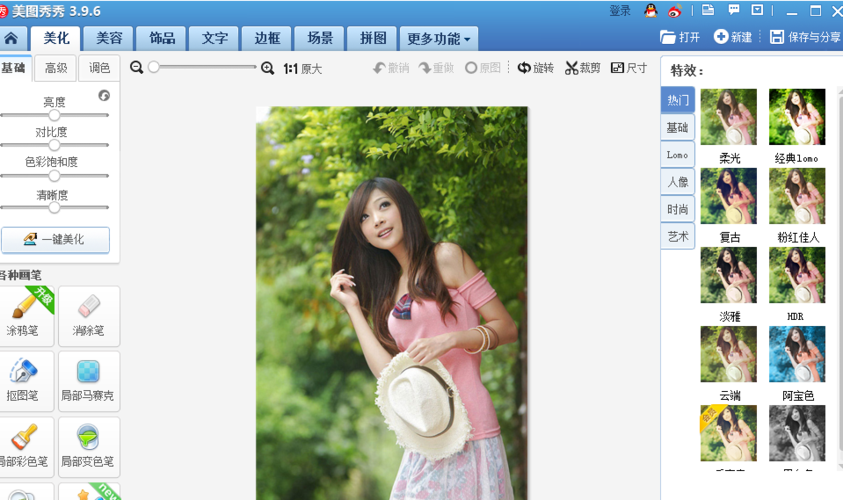Switch to the 饰品 tab
This screenshot has width=843, height=500.
click(162, 38)
